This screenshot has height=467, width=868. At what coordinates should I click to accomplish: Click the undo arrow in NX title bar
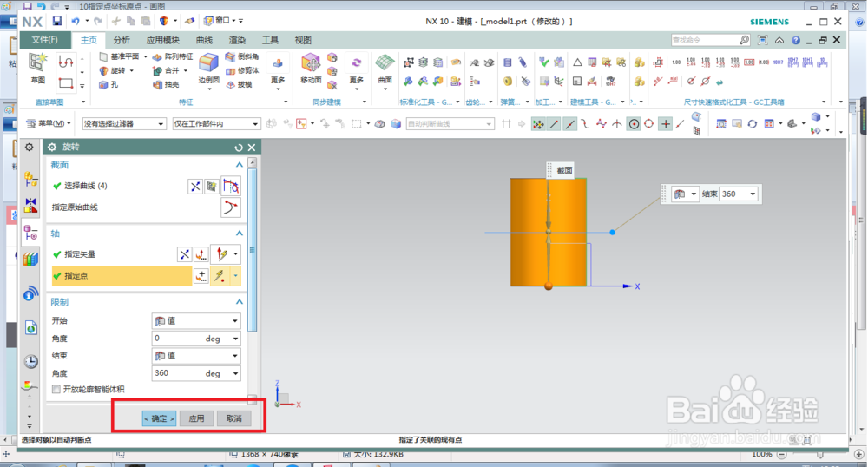75,21
